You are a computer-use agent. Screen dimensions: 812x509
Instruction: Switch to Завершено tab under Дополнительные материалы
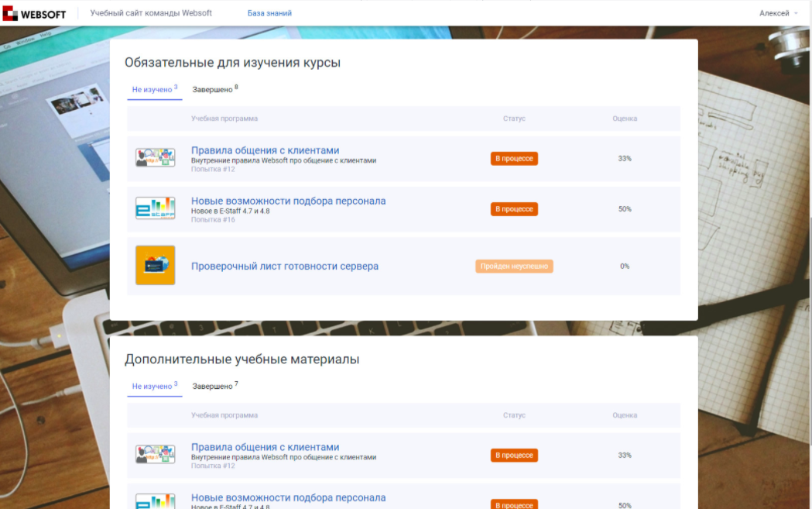pos(215,386)
